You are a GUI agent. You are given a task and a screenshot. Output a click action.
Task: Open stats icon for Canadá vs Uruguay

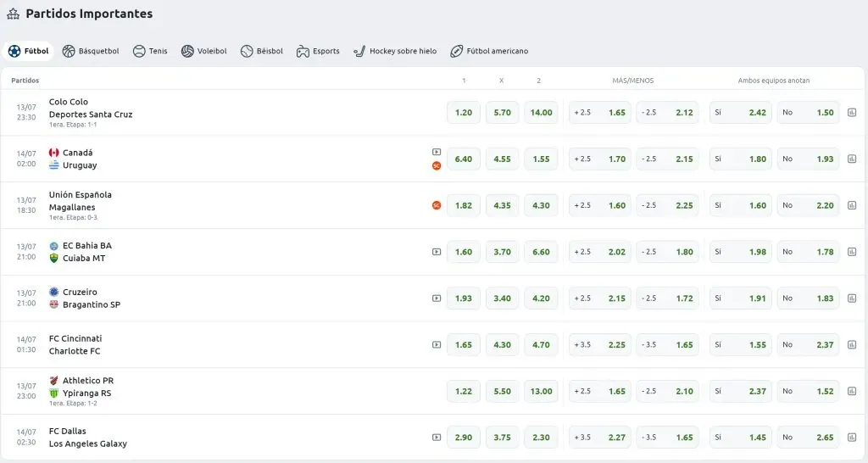[852, 159]
